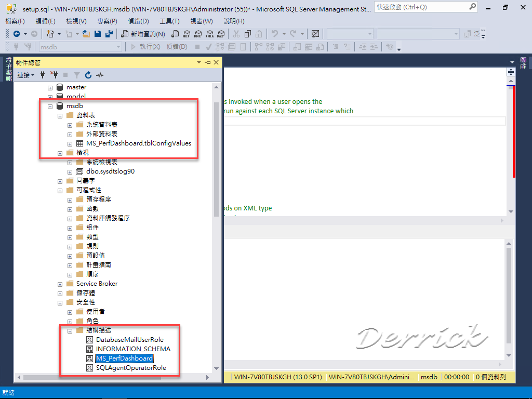Screen dimensions: 532x399
Task: Open a new XMLA query
Action: pos(209,33)
